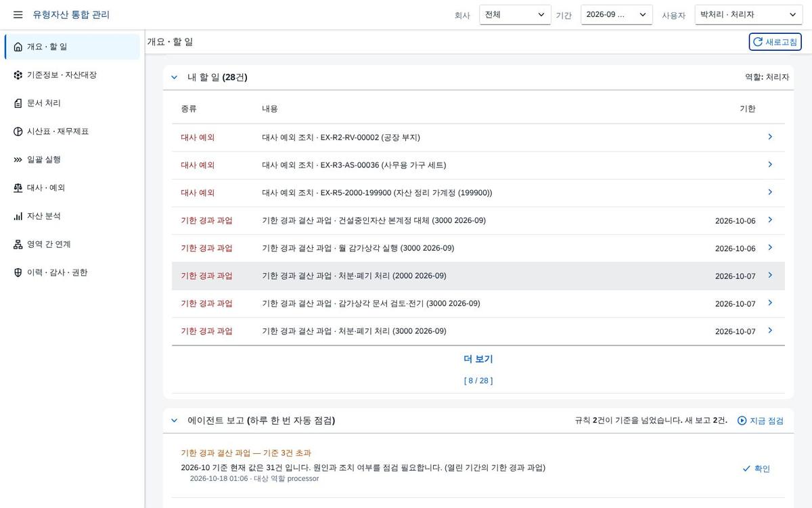Open 자산 분석 menu item
812x508 pixels.
point(72,216)
